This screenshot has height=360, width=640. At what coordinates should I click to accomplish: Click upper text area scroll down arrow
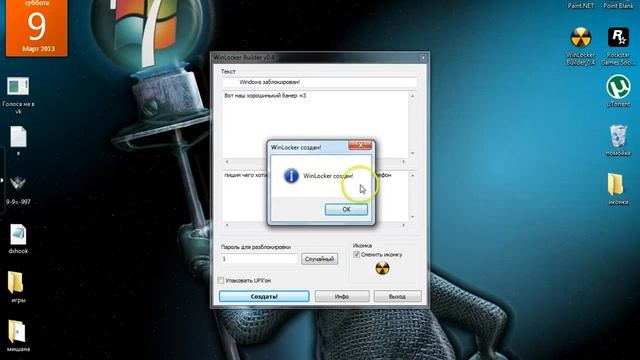tap(412, 153)
